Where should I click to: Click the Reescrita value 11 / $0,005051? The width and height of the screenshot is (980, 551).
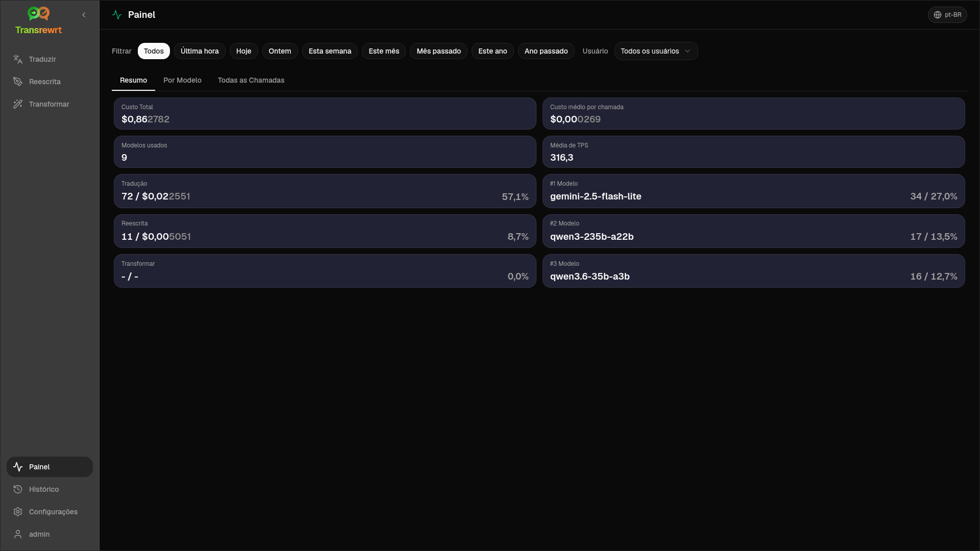click(156, 237)
